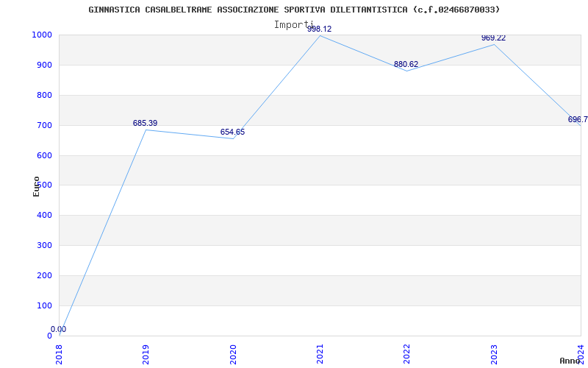Screen dimensions: 588x368
Task: Click the line's peak point at 2021
Action: [320, 35]
